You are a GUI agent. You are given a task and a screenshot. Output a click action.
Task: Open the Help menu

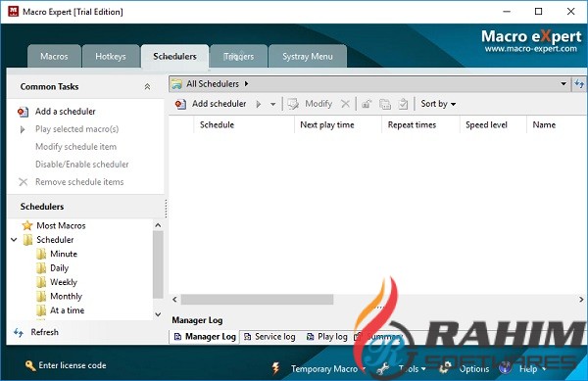click(532, 369)
